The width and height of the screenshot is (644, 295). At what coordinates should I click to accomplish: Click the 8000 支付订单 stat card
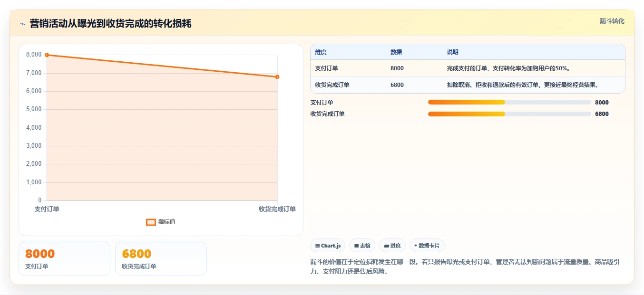[64, 258]
